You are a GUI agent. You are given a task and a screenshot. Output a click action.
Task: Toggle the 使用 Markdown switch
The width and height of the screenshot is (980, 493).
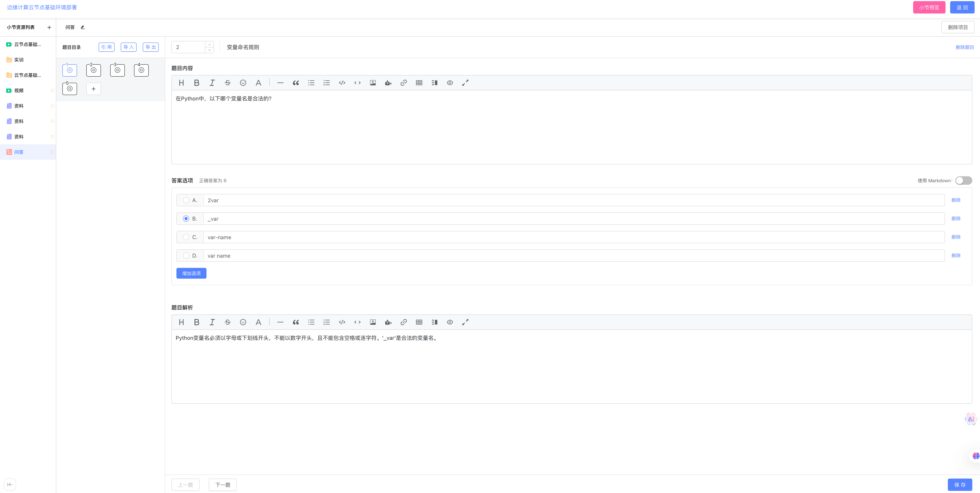[x=963, y=180]
